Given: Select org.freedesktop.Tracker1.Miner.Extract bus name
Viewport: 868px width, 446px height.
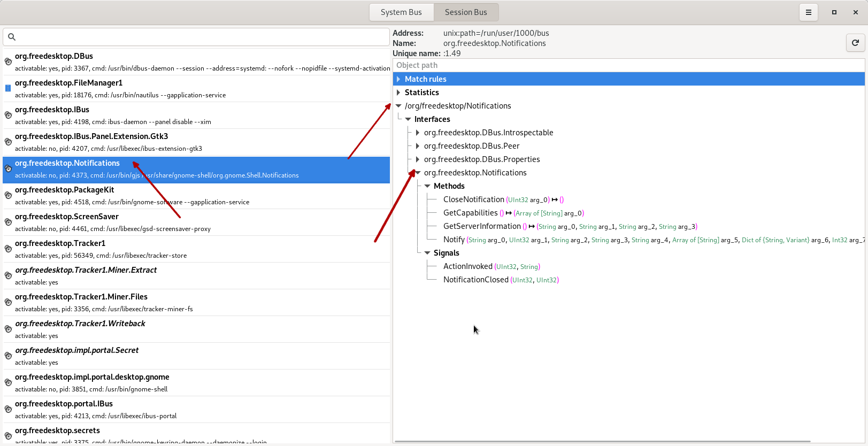Looking at the screenshot, I should (x=196, y=276).
